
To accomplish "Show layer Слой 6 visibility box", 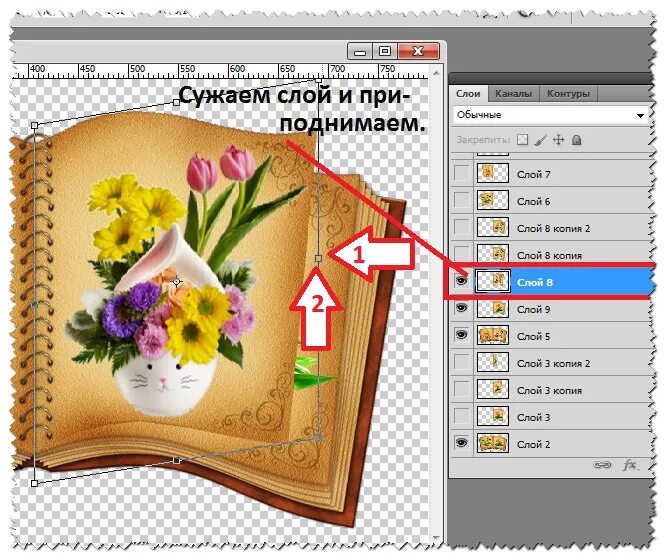I will (461, 200).
